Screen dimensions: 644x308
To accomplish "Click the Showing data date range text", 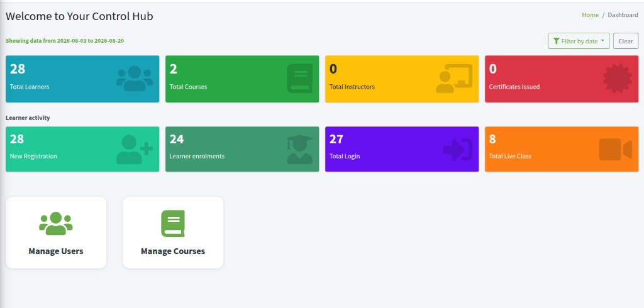I will (65, 41).
